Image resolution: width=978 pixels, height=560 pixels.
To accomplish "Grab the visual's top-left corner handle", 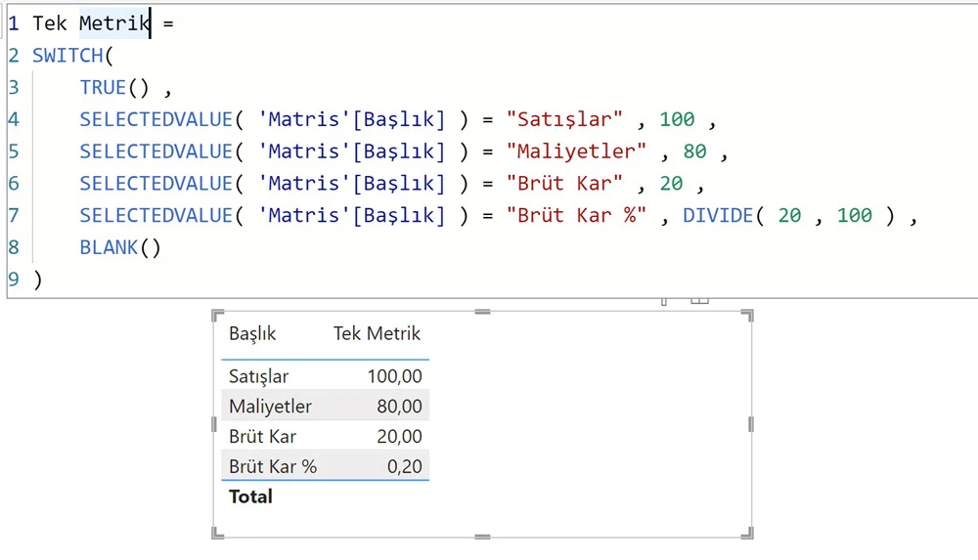I will pyautogui.click(x=217, y=315).
